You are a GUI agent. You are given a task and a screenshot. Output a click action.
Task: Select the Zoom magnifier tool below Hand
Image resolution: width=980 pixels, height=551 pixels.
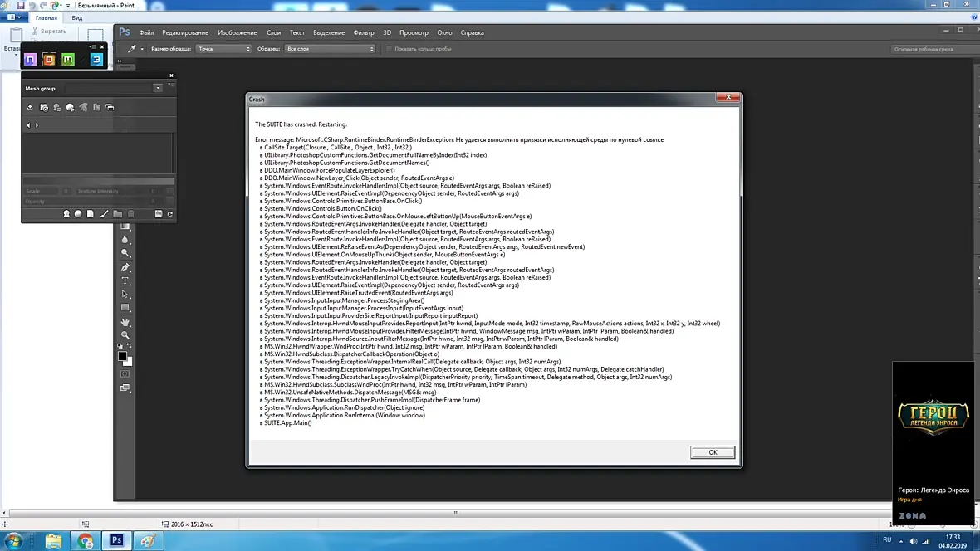coord(125,335)
